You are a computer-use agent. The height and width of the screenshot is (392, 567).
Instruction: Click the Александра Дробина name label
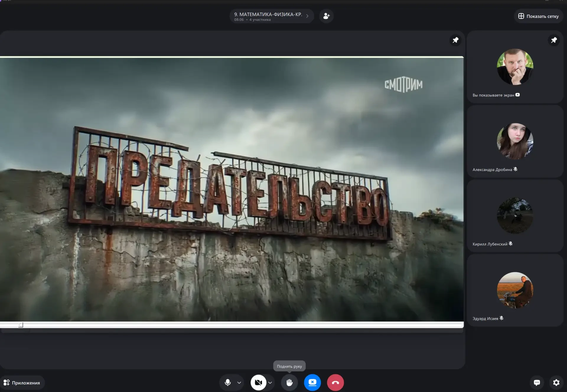pyautogui.click(x=492, y=169)
